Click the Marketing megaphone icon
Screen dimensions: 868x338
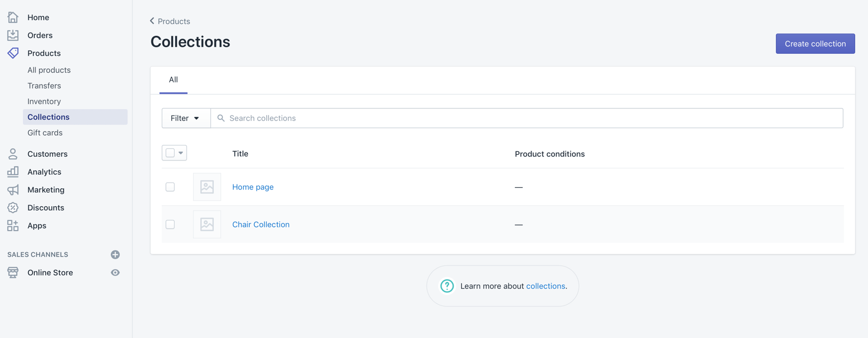[x=13, y=190]
